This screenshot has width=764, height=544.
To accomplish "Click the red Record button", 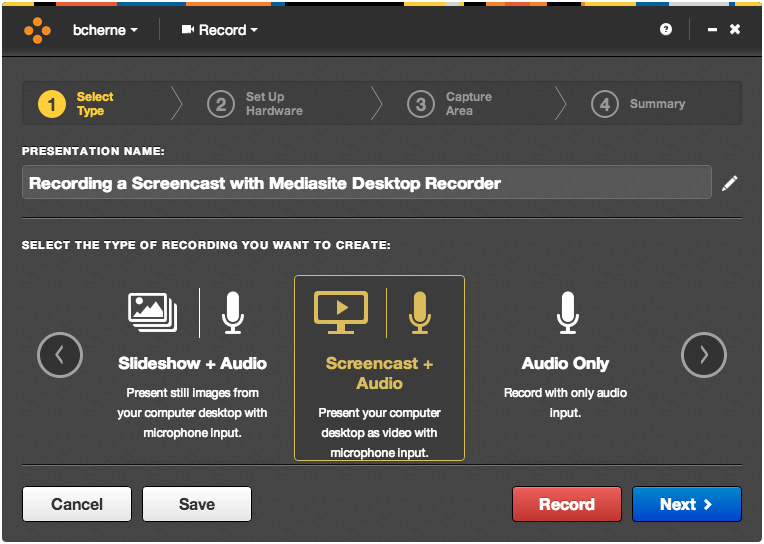I will click(x=567, y=504).
